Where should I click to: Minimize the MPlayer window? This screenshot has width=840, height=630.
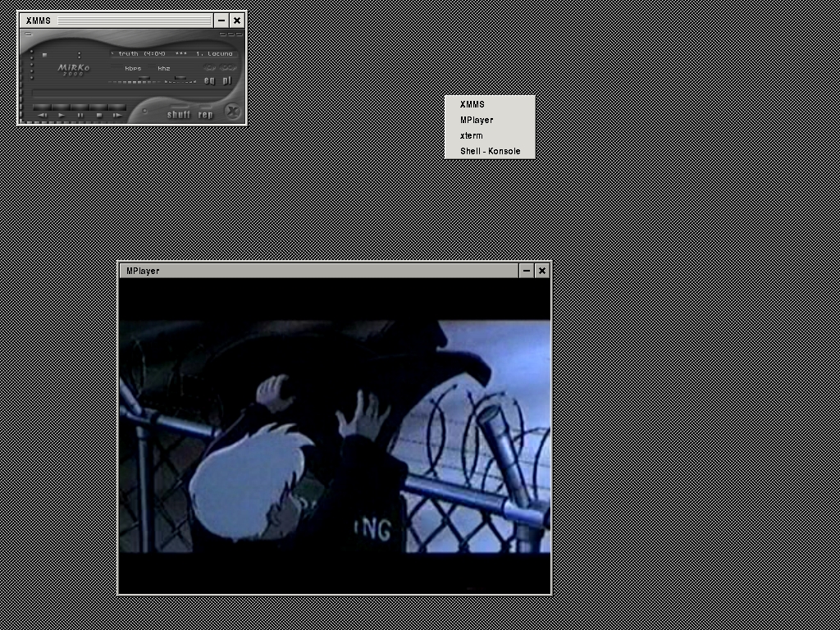point(526,271)
